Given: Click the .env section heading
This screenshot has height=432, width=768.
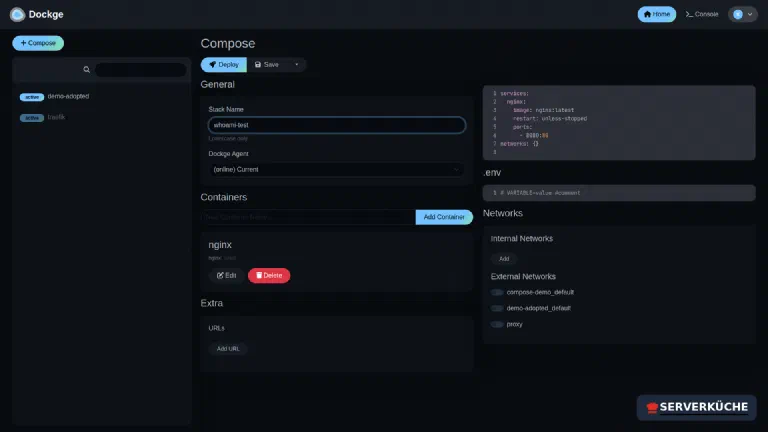Looking at the screenshot, I should point(492,173).
